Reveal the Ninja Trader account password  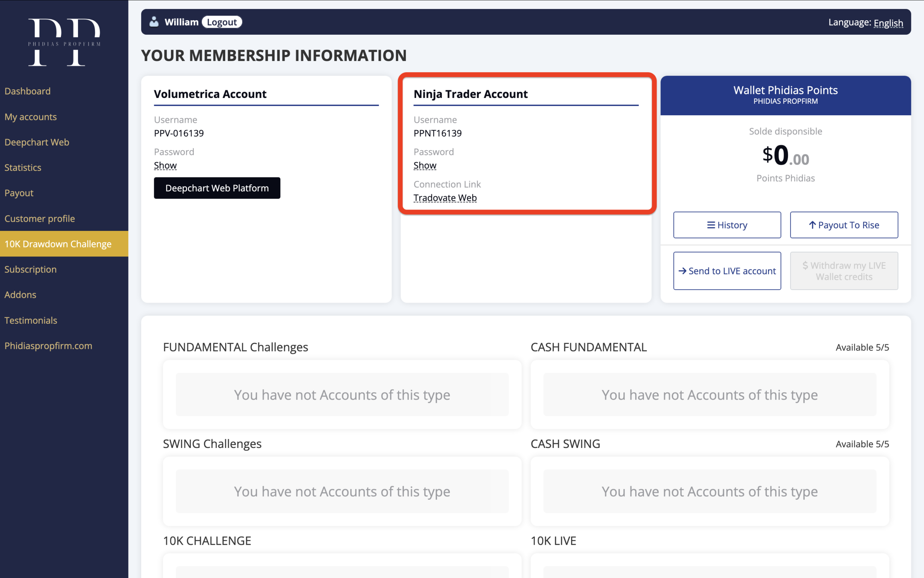pyautogui.click(x=425, y=165)
